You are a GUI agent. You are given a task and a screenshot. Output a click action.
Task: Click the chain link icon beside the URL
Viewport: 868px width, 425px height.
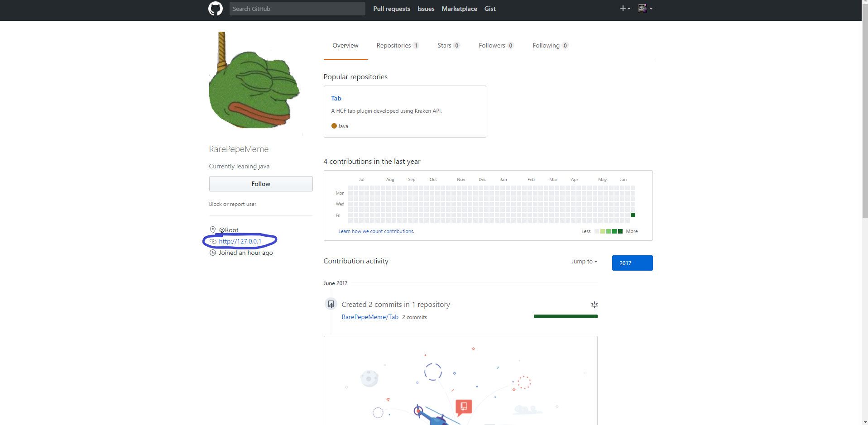pos(213,241)
